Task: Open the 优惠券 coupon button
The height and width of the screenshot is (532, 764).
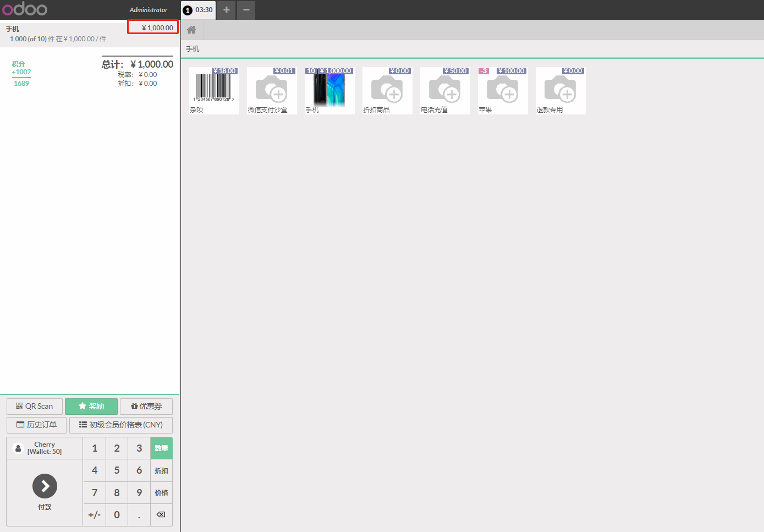Action: click(x=146, y=407)
